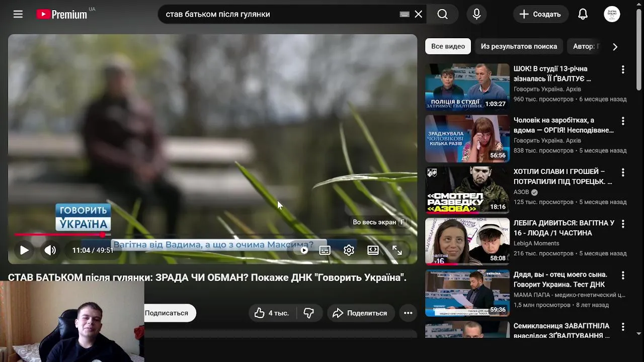
Task: Select the Автор chip
Action: pyautogui.click(x=584, y=46)
